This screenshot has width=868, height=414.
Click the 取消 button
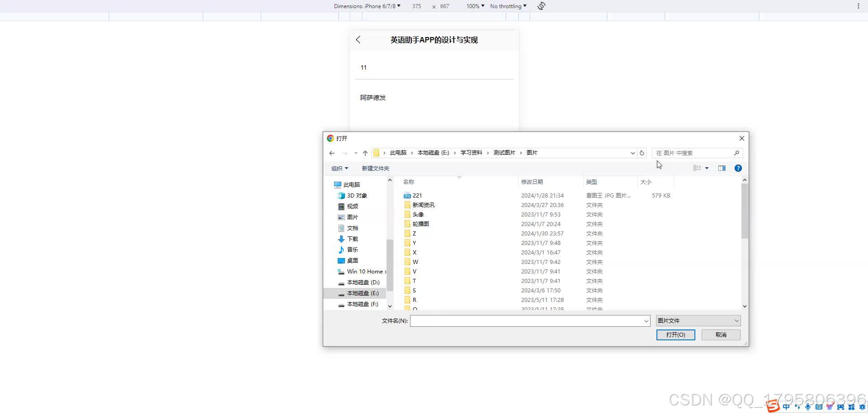pos(721,335)
